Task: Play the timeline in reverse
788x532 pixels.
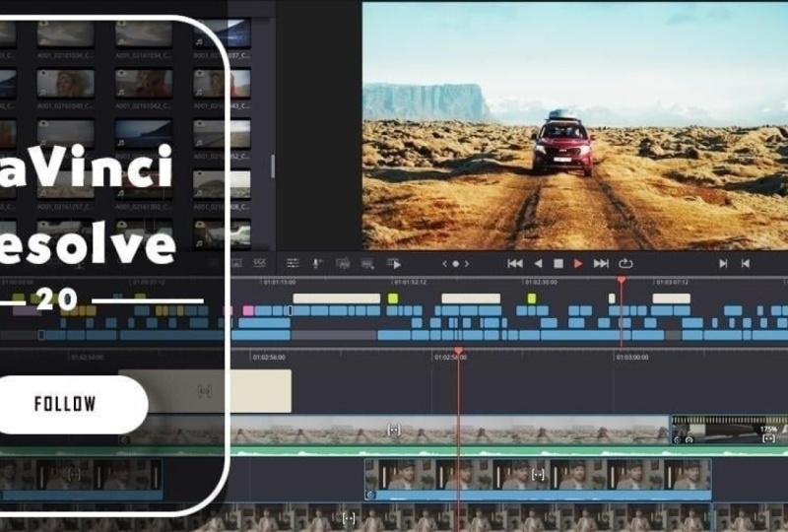Action: pyautogui.click(x=538, y=263)
